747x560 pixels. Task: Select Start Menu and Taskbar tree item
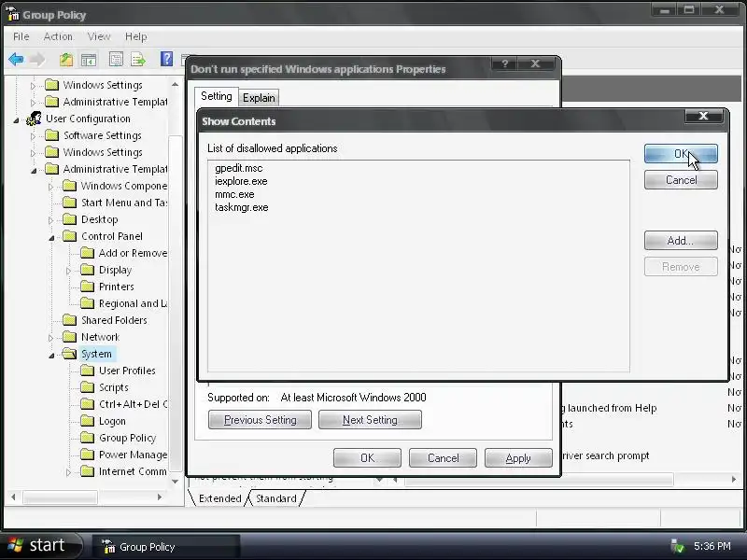[124, 203]
